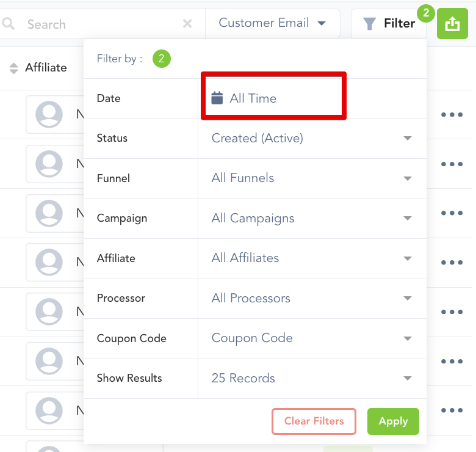Click calendar icon in Date filter
Viewport: 476px width, 452px height.
click(x=217, y=98)
